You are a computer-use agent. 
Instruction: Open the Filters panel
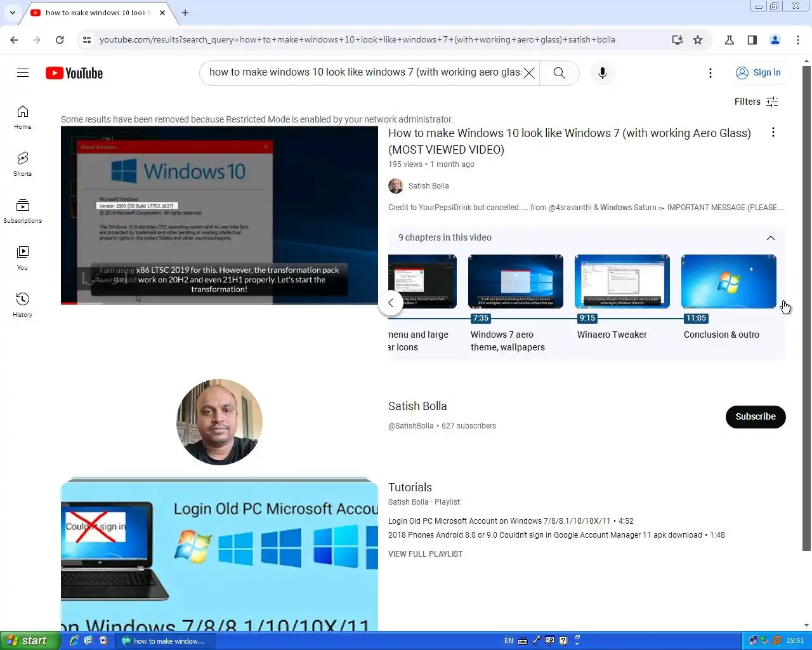coord(756,102)
